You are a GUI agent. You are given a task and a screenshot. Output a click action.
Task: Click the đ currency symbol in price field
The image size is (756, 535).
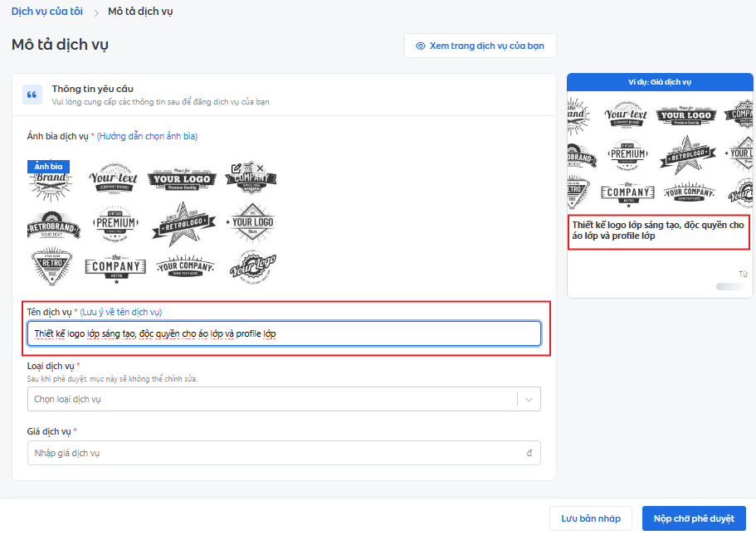pos(529,453)
